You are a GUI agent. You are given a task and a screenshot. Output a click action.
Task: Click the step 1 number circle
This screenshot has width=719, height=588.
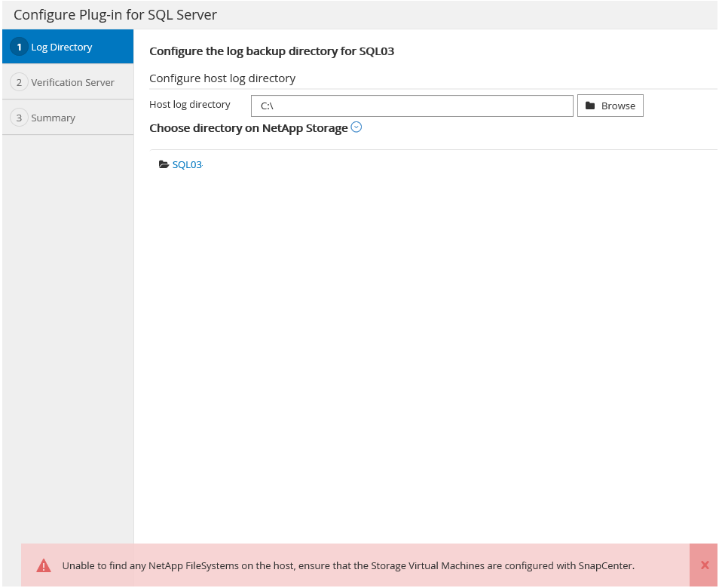[x=19, y=47]
